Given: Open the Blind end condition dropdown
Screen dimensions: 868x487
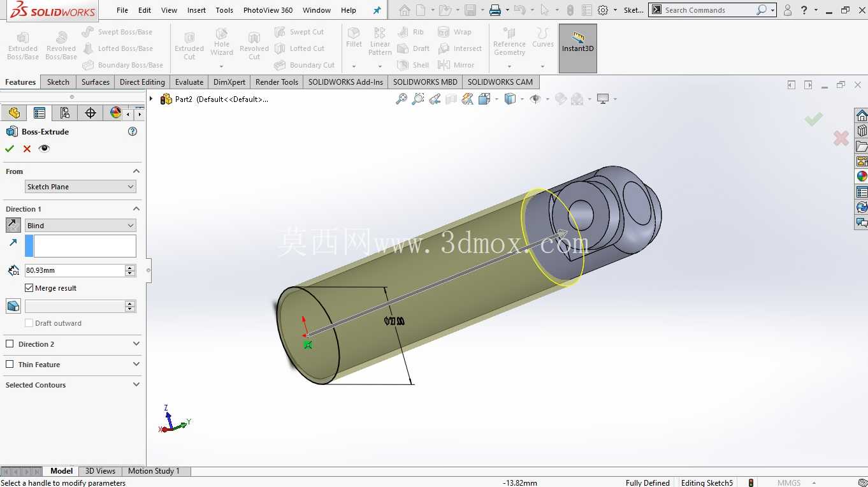Looking at the screenshot, I should (80, 226).
